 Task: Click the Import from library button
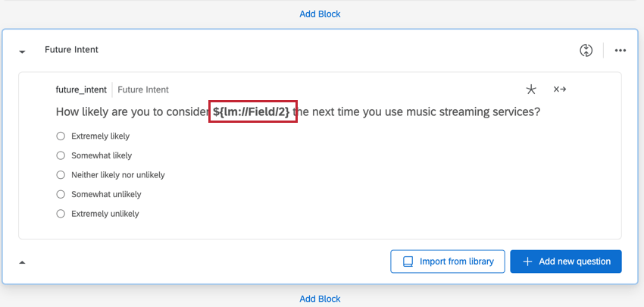coord(447,262)
